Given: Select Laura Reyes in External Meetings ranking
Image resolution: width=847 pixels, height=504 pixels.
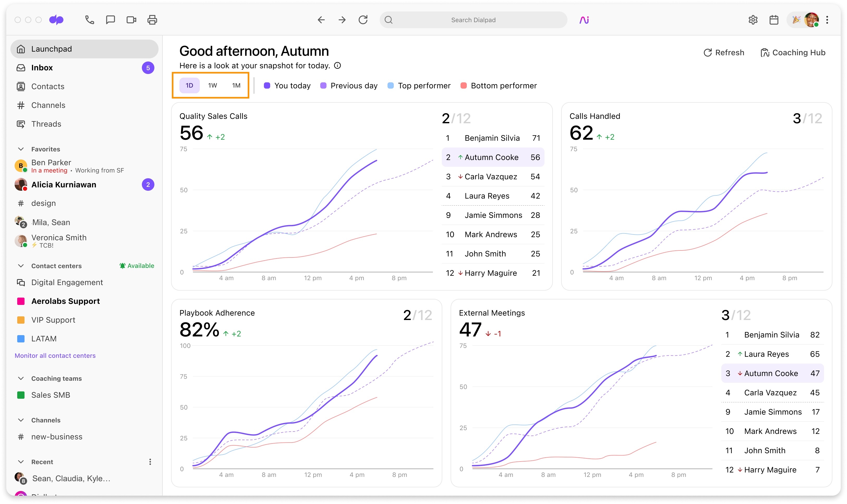Looking at the screenshot, I should tap(772, 354).
